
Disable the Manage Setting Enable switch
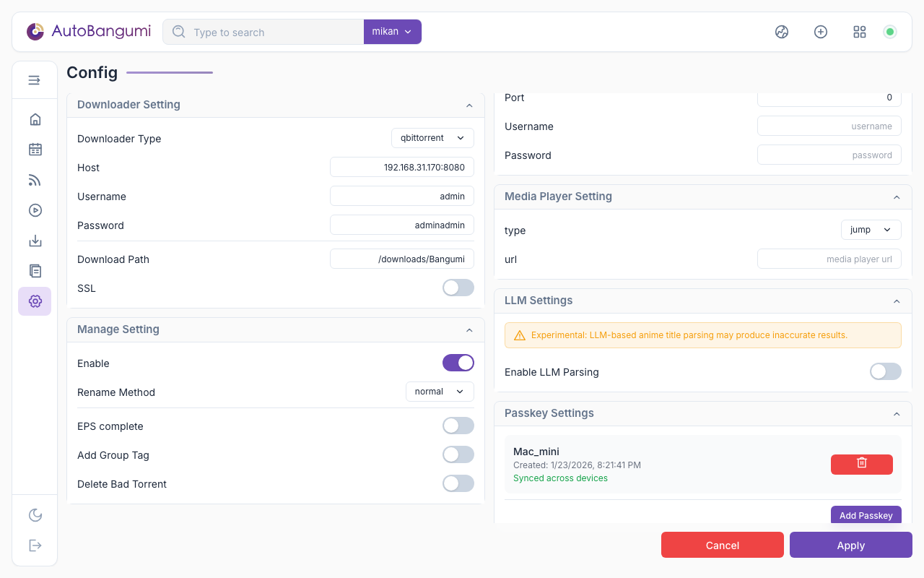pos(458,363)
